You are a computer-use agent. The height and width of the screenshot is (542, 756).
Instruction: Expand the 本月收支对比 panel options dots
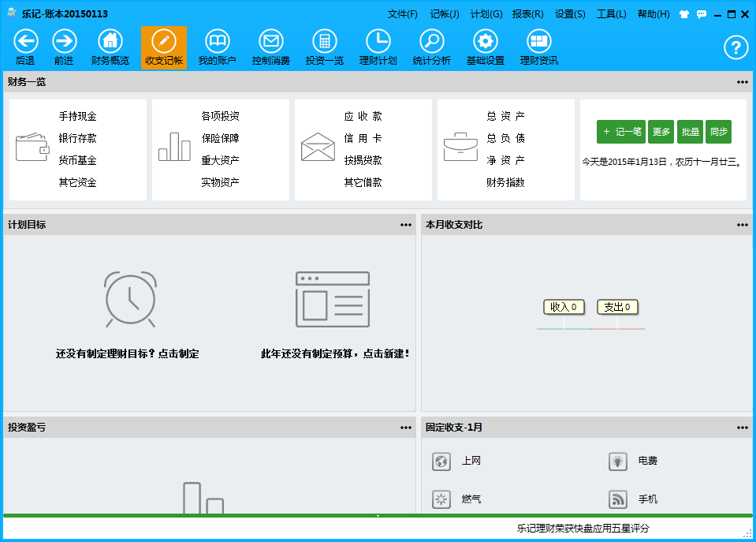point(743,225)
